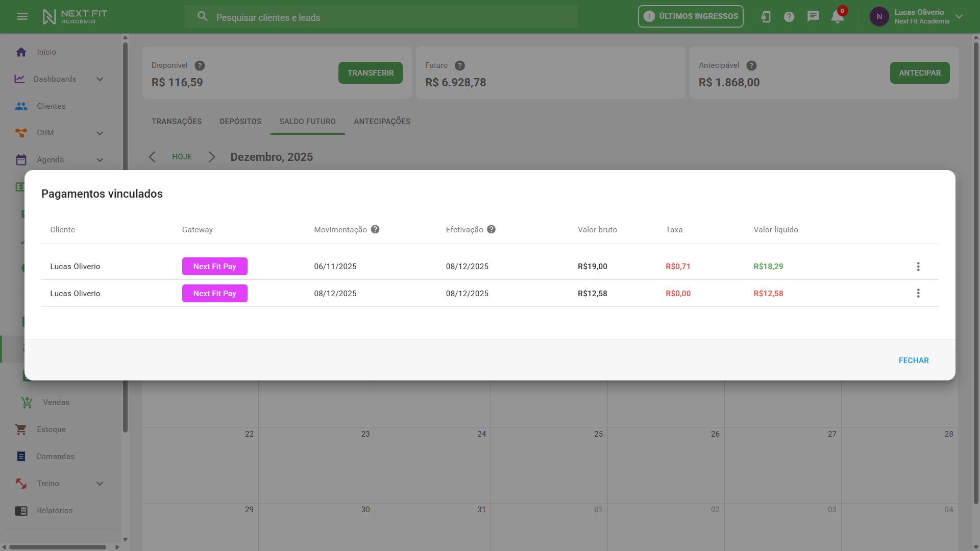Click the CRM funnel icon
Screen dimensions: 980x551
[21, 133]
